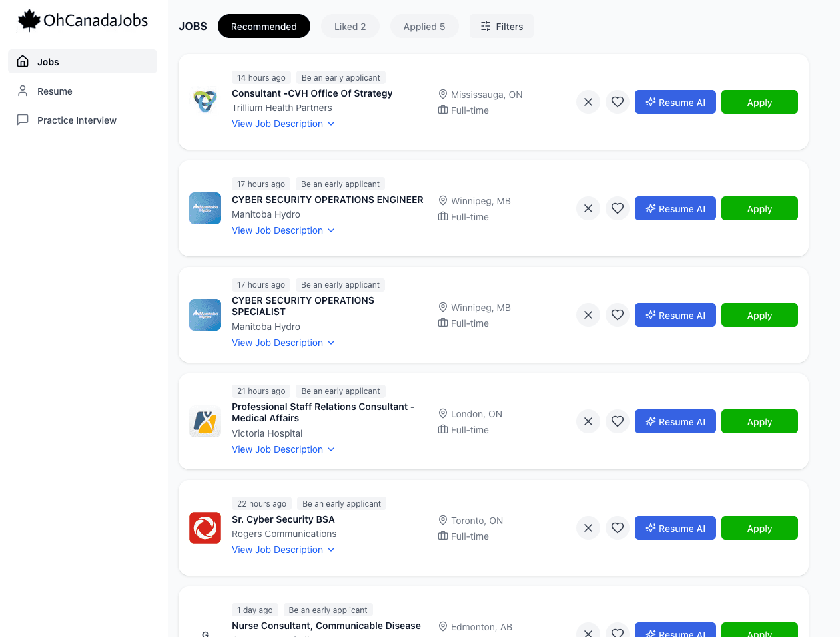The width and height of the screenshot is (840, 637).
Task: Switch to the Applied 5 tab
Action: (424, 26)
